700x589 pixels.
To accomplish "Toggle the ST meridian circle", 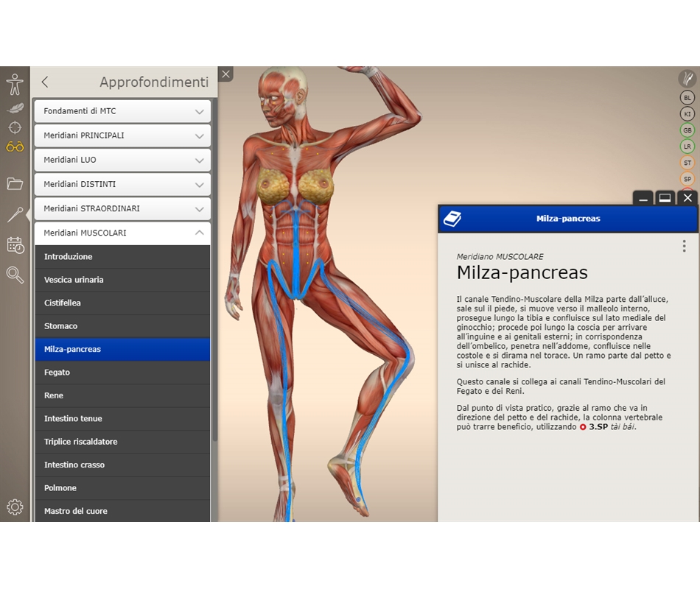I will click(x=687, y=163).
